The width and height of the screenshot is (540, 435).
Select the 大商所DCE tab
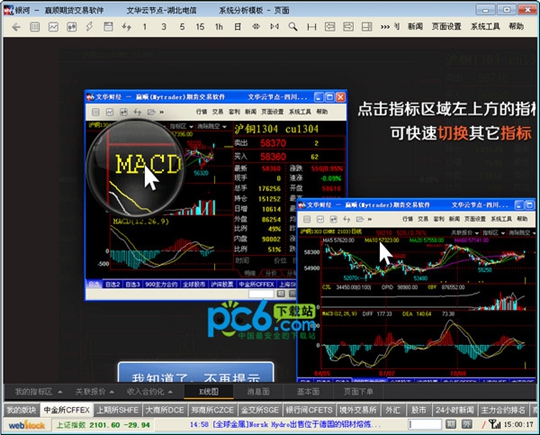165,410
